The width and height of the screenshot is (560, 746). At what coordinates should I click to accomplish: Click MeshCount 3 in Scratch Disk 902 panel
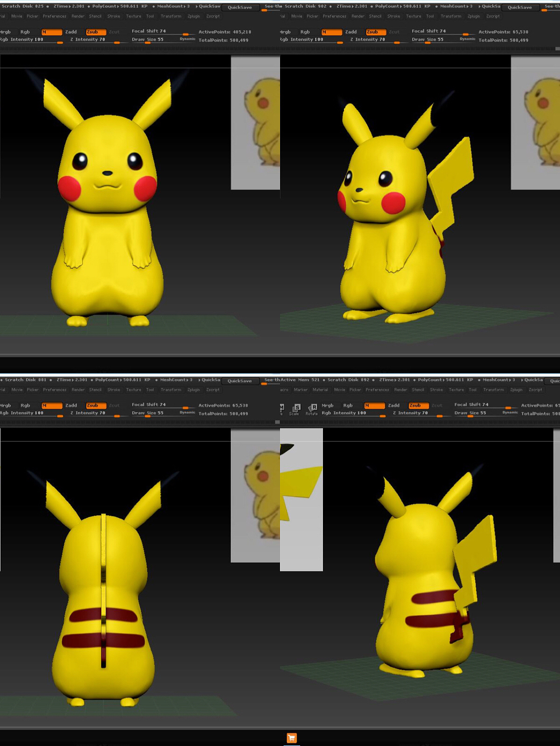point(456,6)
